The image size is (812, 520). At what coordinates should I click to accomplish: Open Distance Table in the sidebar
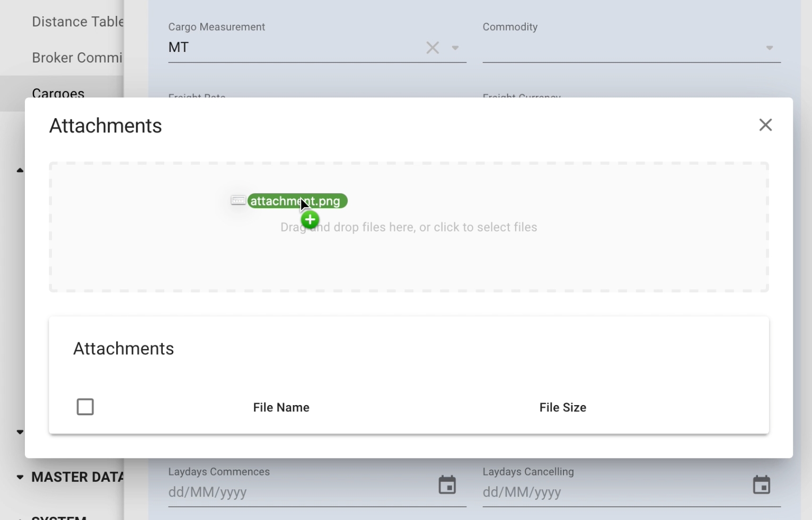pos(77,22)
